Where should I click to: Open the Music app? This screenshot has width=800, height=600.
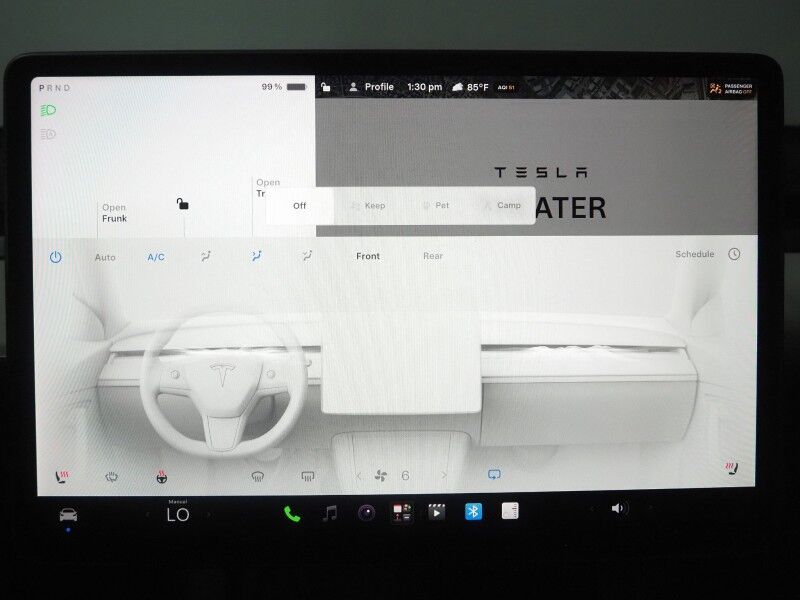click(x=330, y=513)
